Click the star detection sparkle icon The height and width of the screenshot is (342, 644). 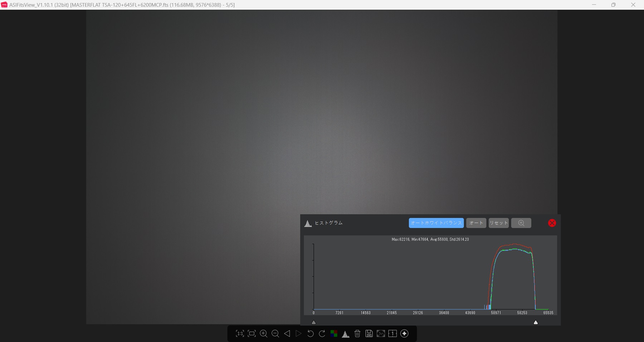tap(404, 333)
